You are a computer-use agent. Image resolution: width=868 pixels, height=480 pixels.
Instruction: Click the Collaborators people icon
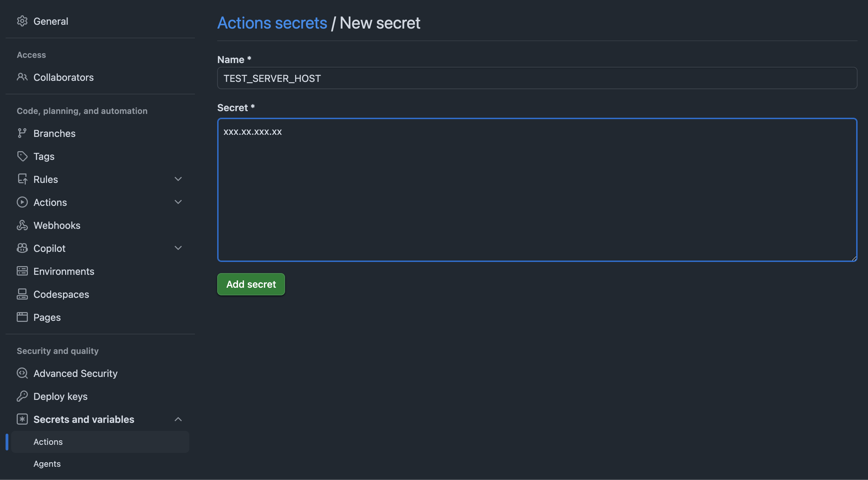[x=22, y=77]
